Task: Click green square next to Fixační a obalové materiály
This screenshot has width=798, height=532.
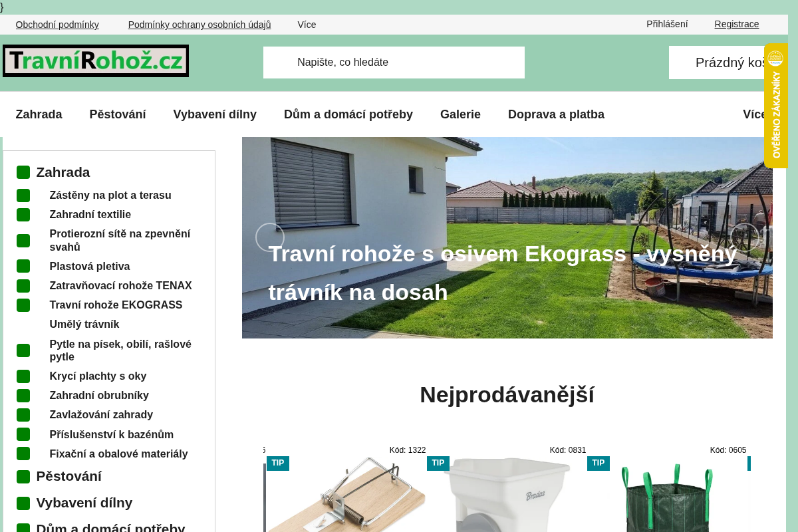Action: 23,454
